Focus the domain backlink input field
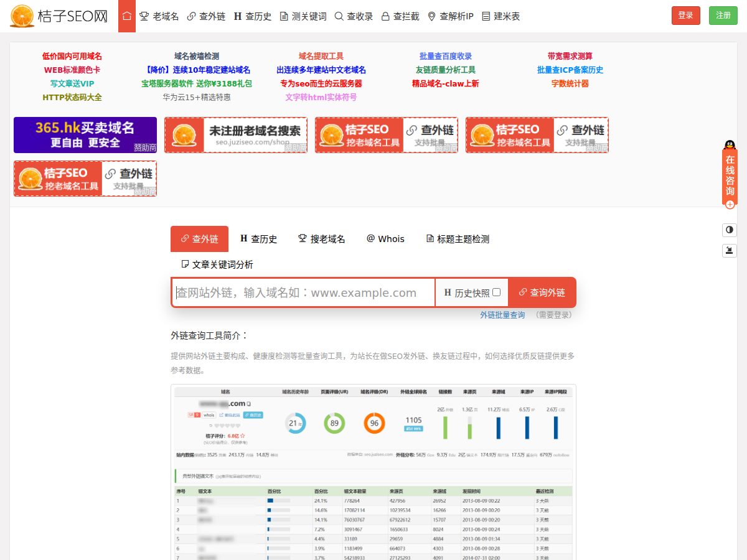 (x=303, y=292)
